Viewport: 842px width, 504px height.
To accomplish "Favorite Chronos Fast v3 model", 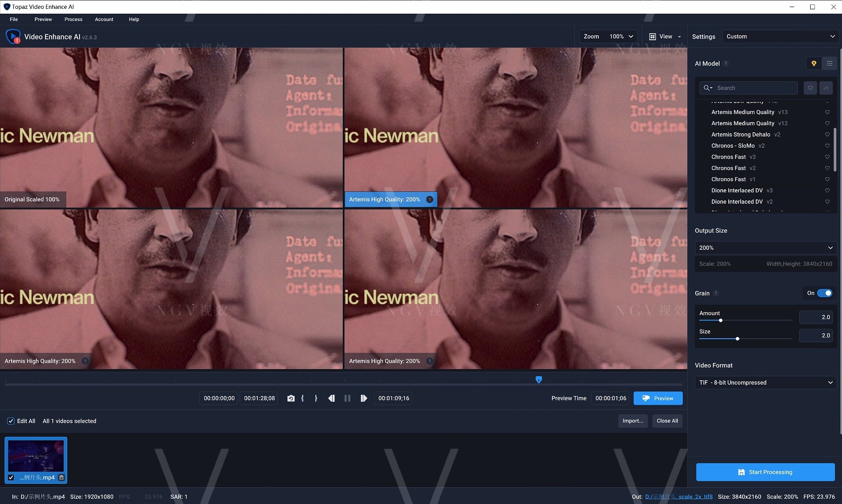I will [x=827, y=157].
